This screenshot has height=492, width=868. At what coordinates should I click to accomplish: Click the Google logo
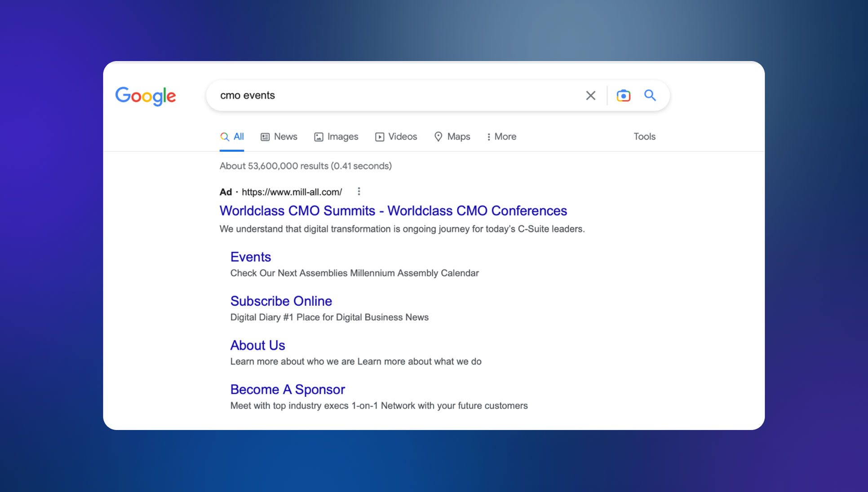click(146, 96)
